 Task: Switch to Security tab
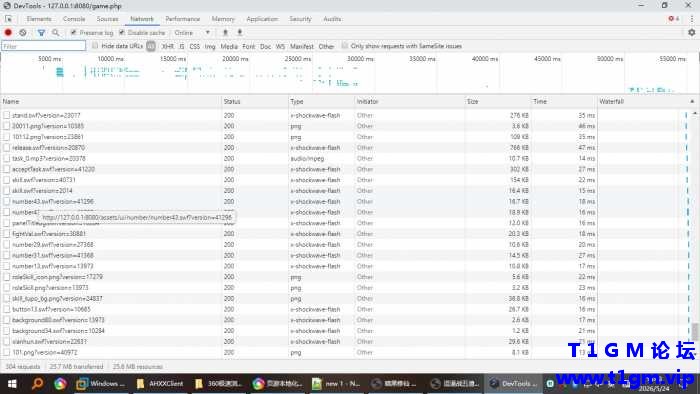pos(300,19)
